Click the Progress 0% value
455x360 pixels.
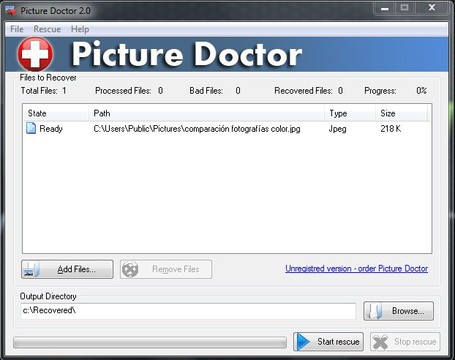[x=421, y=91]
